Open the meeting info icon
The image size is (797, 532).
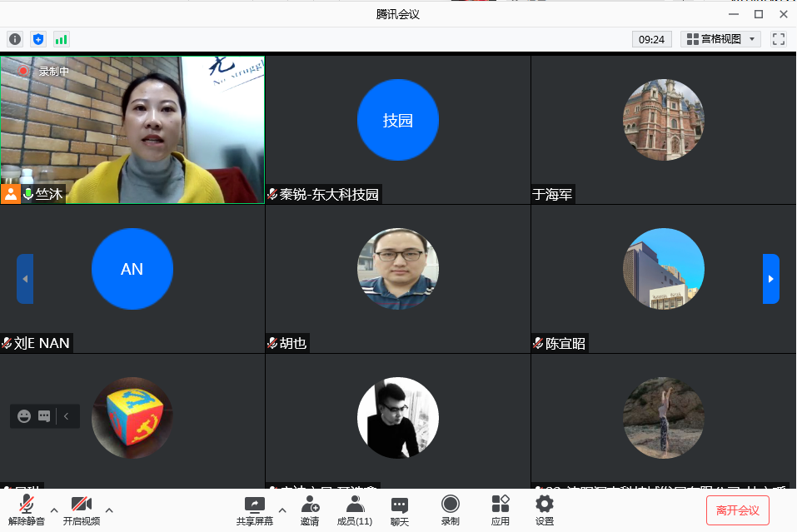coord(15,39)
